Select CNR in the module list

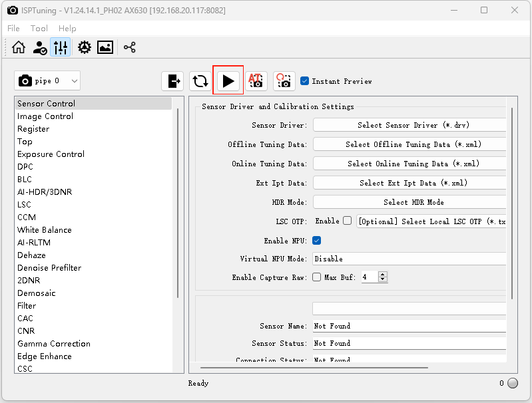(x=93, y=331)
